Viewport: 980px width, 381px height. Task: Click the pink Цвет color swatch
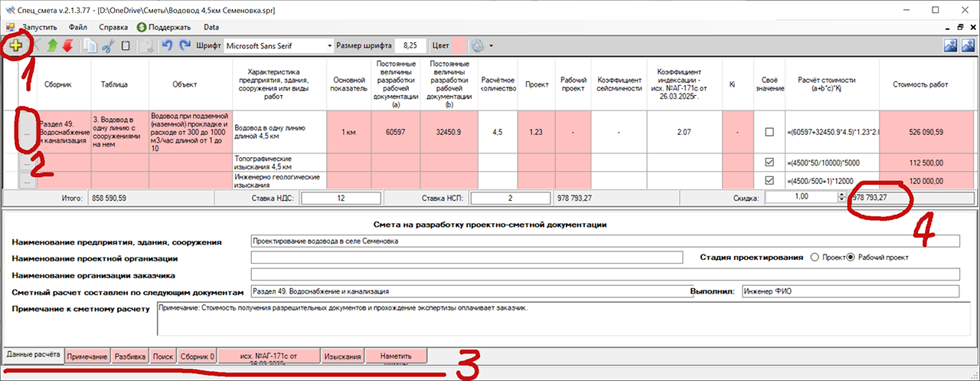tap(459, 46)
